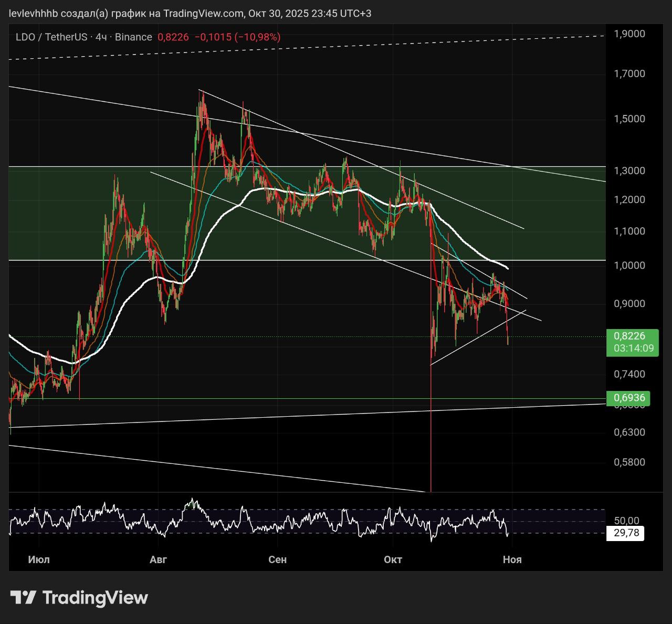Select the 4ч interval label
Image resolution: width=672 pixels, height=624 pixels.
101,37
